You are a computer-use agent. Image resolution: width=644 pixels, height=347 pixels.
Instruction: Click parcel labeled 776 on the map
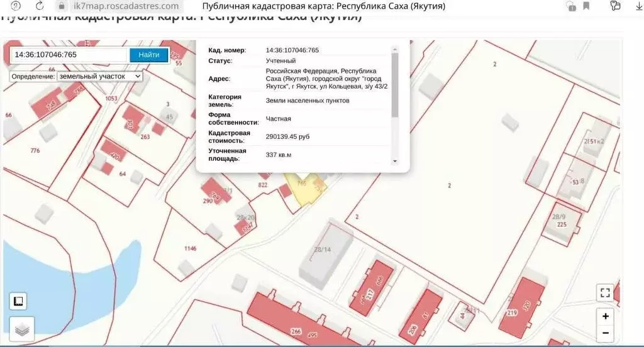coord(35,151)
